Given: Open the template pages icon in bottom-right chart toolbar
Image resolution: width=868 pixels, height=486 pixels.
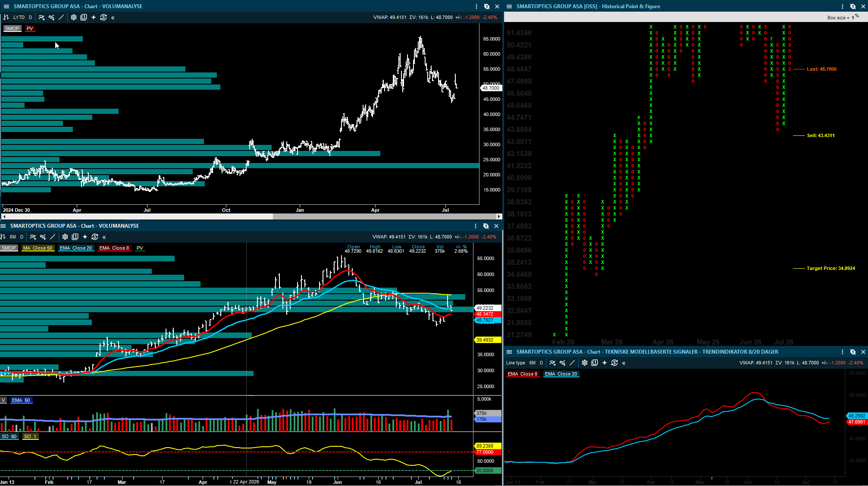Looking at the screenshot, I should pyautogui.click(x=595, y=363).
